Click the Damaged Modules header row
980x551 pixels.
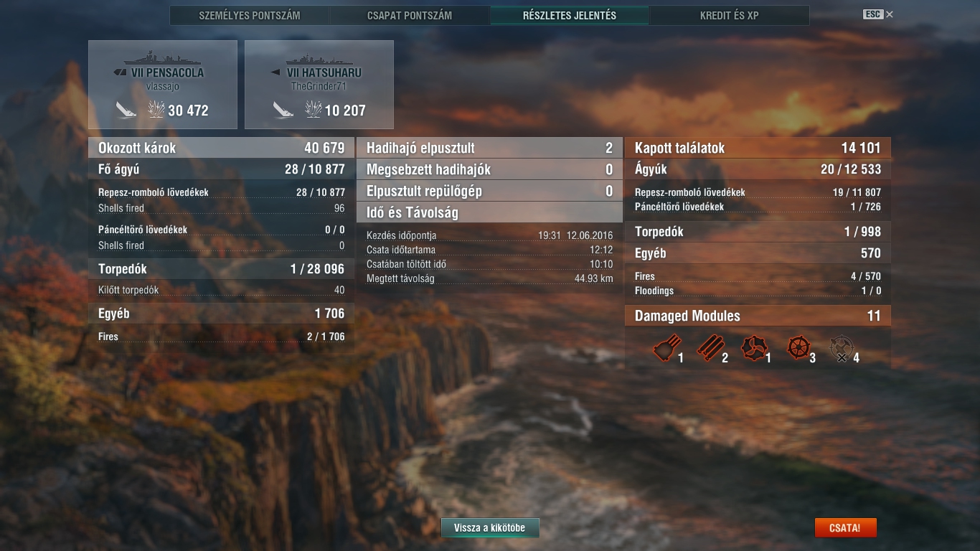coord(758,316)
